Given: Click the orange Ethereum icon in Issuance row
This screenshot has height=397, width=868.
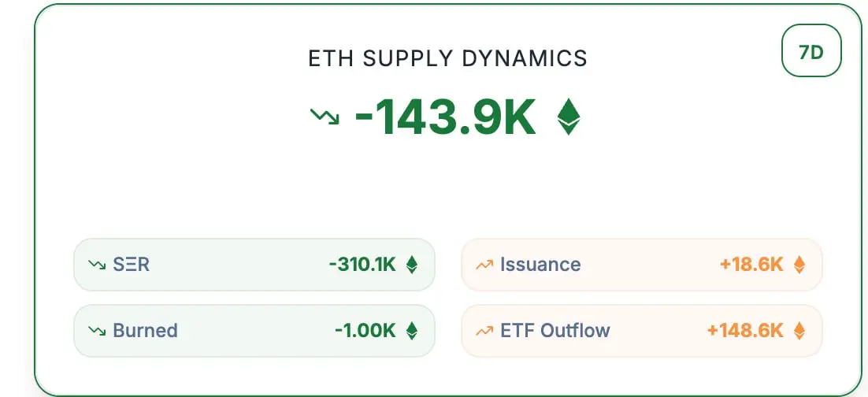Looking at the screenshot, I should (x=799, y=265).
